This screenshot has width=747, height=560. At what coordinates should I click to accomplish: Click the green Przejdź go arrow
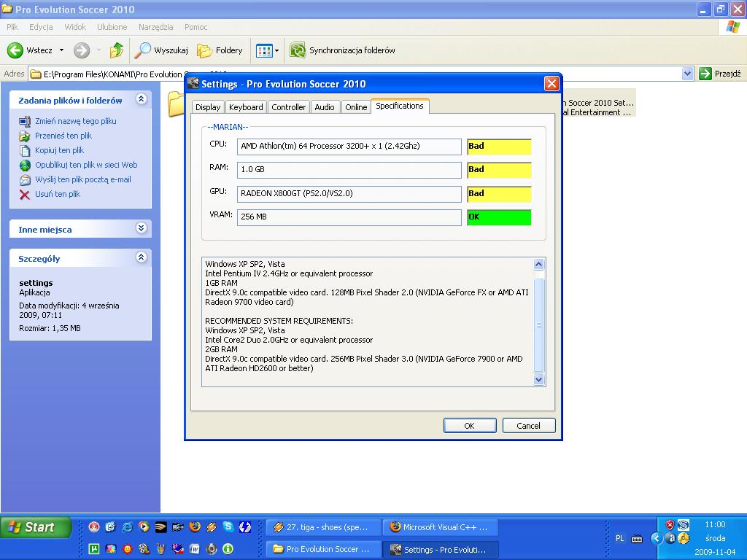pyautogui.click(x=705, y=74)
